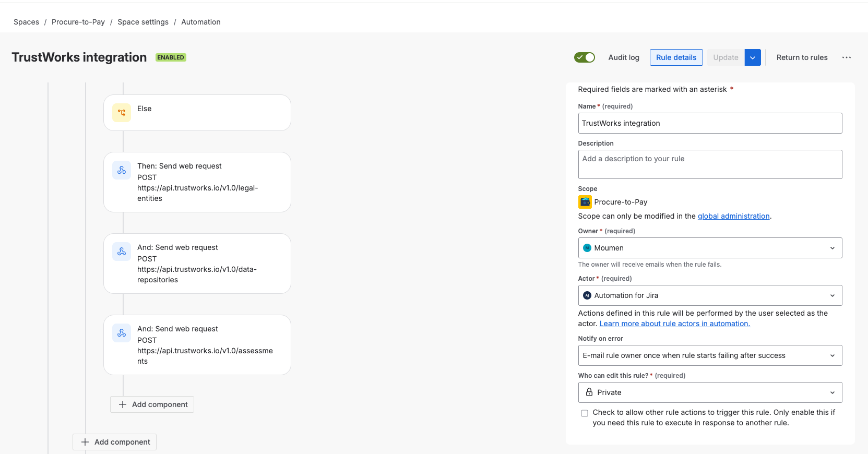Open the Update button dropdown arrow
This screenshot has height=454, width=868.
pos(753,57)
